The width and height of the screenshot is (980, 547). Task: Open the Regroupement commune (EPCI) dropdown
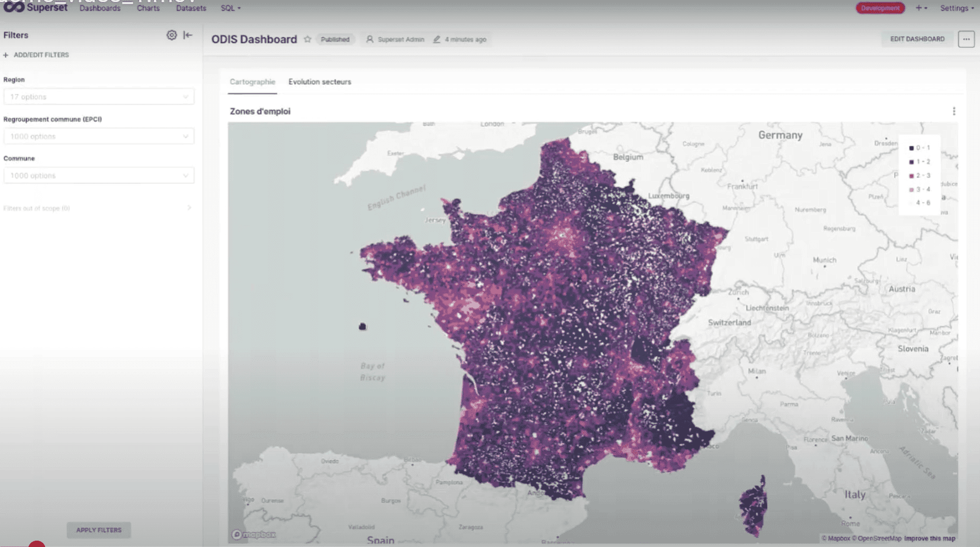99,136
